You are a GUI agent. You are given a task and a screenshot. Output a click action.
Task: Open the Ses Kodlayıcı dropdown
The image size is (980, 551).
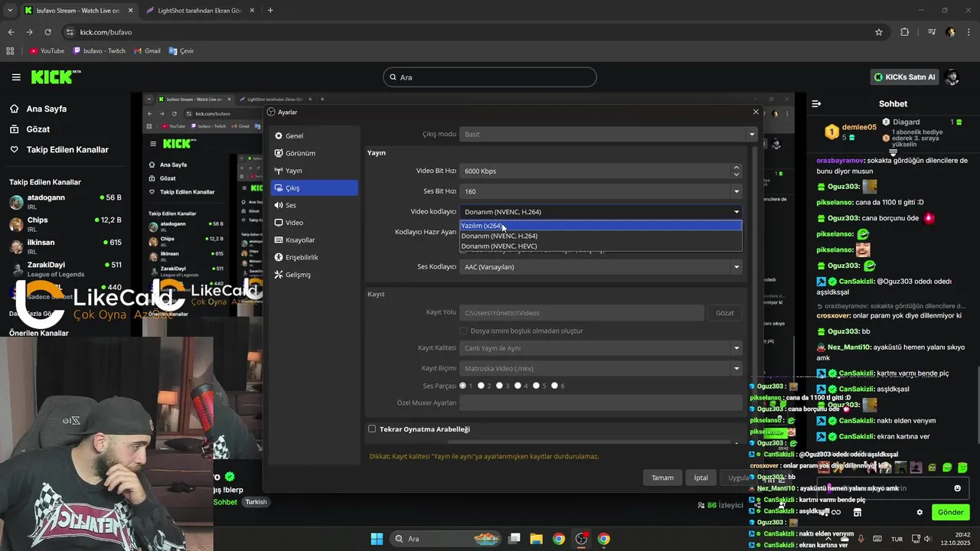coord(601,267)
